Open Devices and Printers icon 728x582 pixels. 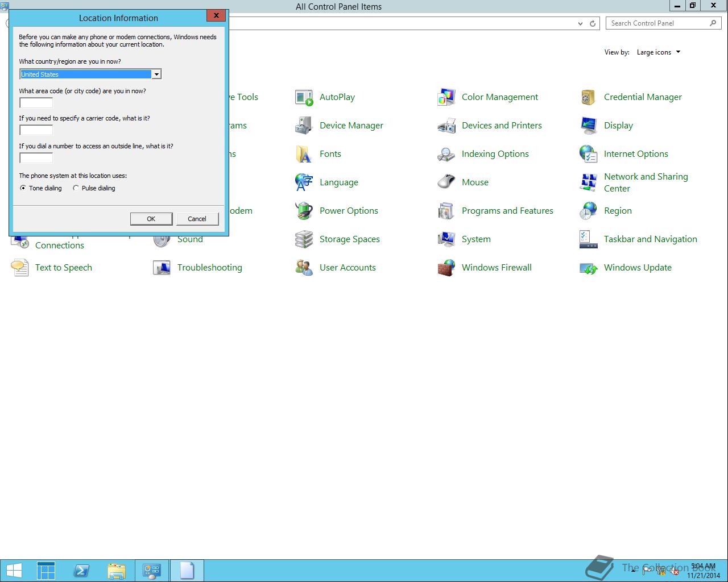click(x=446, y=126)
